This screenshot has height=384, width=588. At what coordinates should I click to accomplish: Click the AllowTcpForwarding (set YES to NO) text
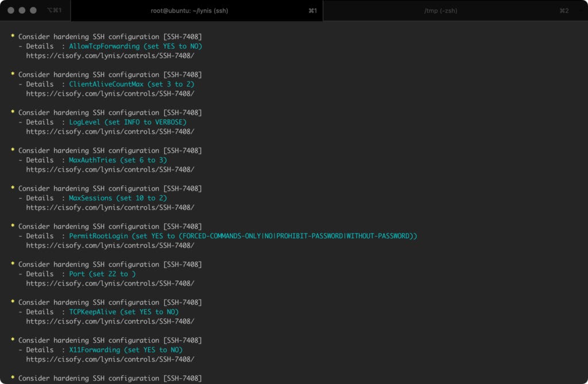[136, 46]
